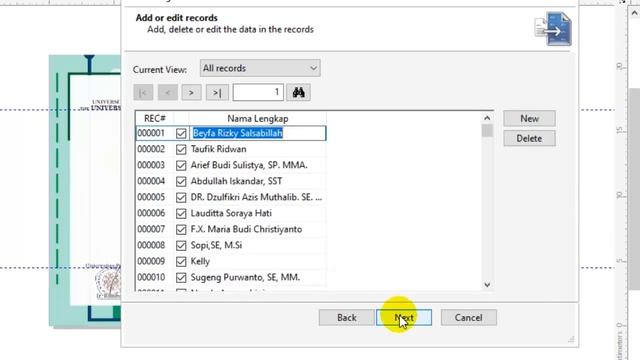The height and width of the screenshot is (360, 640).
Task: Select Kelly name cell
Action: tap(258, 261)
